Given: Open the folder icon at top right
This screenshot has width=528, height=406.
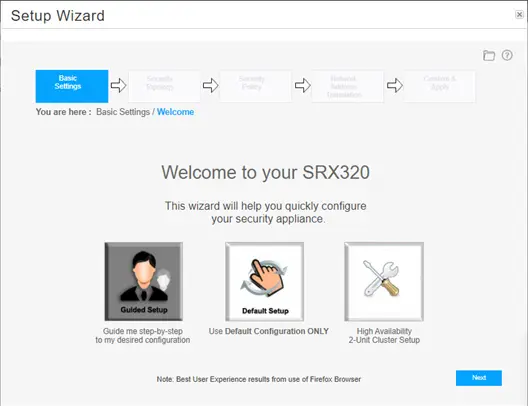Looking at the screenshot, I should click(x=489, y=55).
